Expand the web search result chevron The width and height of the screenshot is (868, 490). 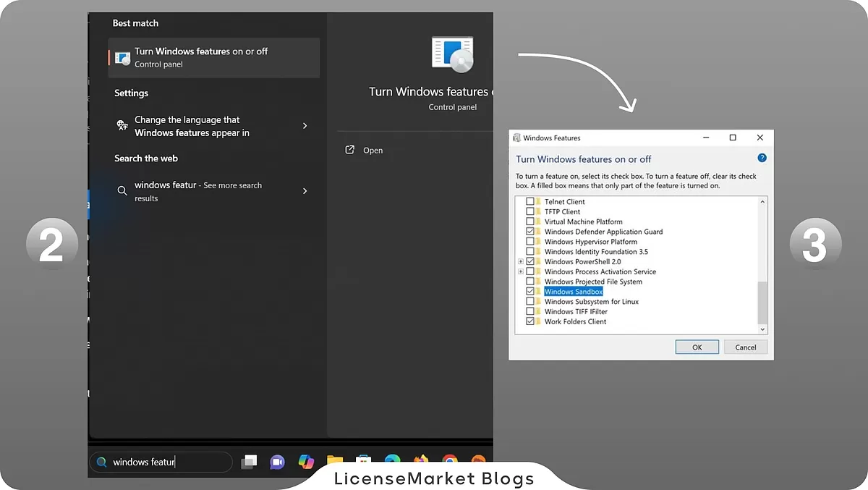(305, 191)
